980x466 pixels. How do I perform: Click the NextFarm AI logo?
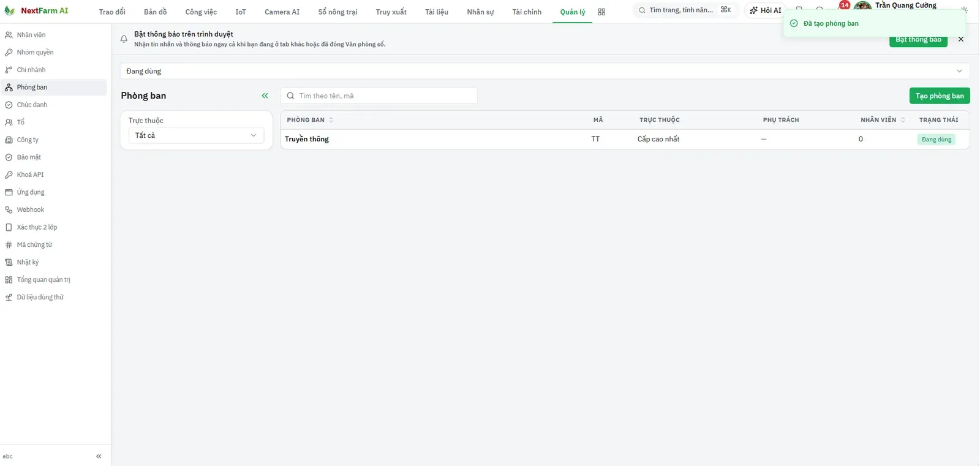pyautogui.click(x=36, y=11)
